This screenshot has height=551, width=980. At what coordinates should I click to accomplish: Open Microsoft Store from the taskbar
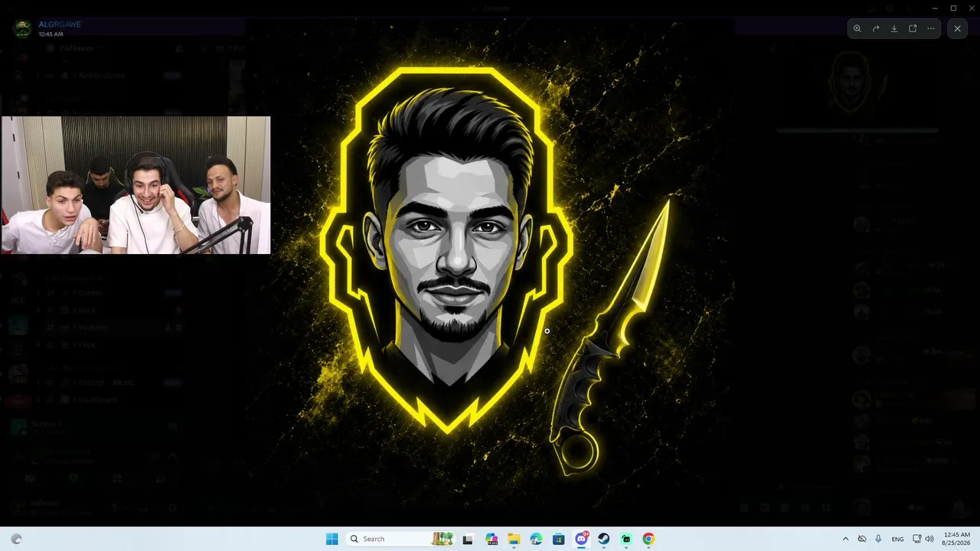pos(559,539)
